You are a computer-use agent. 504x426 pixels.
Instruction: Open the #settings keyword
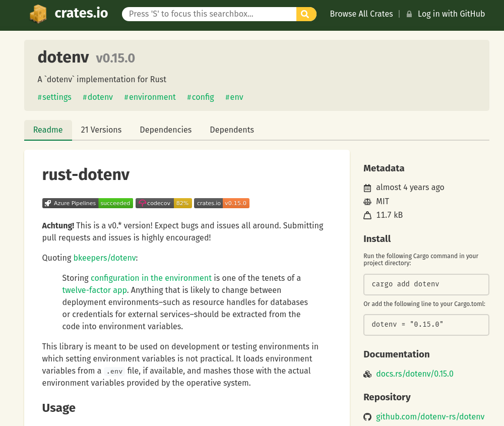[54, 97]
